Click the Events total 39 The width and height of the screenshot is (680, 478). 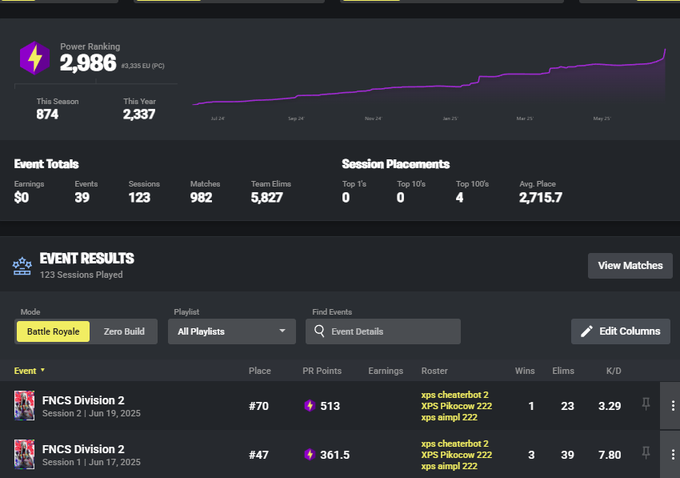point(82,197)
